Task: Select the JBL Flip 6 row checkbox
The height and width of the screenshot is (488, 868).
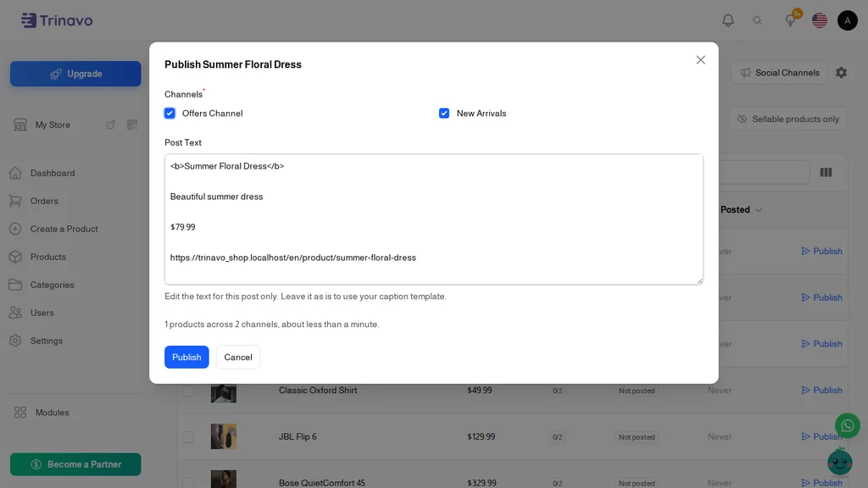Action: [x=188, y=436]
